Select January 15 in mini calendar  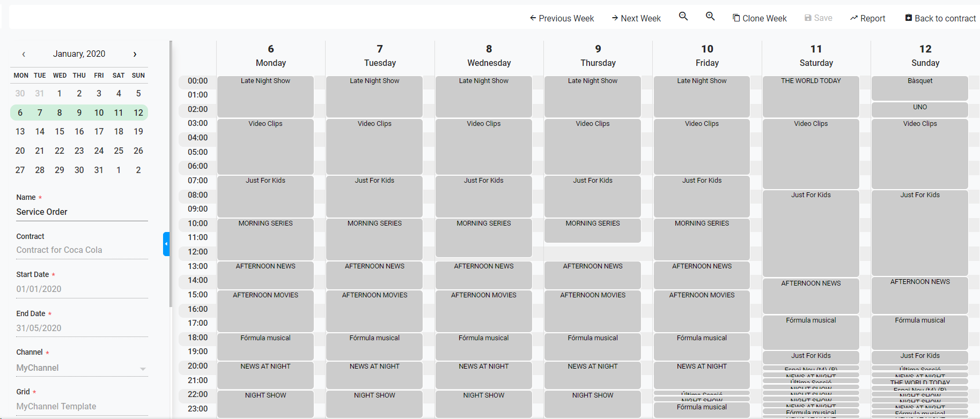click(60, 132)
